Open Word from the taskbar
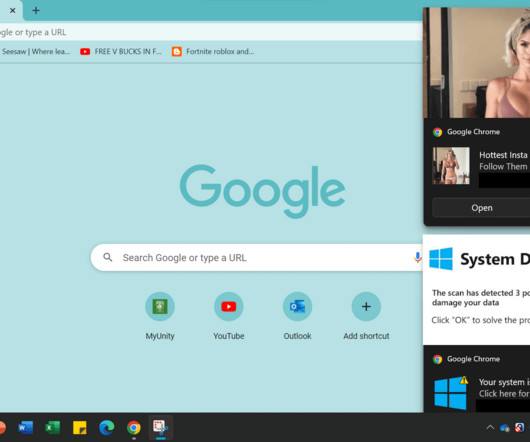The image size is (530, 442). click(x=26, y=427)
